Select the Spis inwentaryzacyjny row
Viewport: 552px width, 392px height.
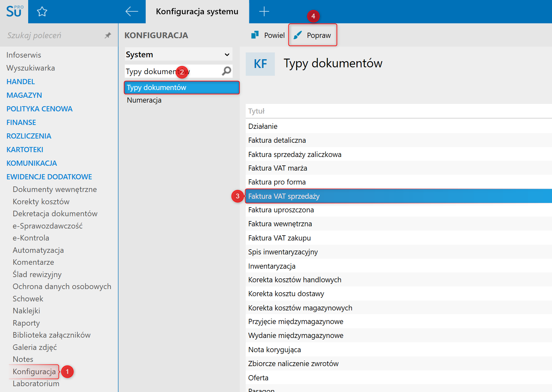pyautogui.click(x=399, y=252)
